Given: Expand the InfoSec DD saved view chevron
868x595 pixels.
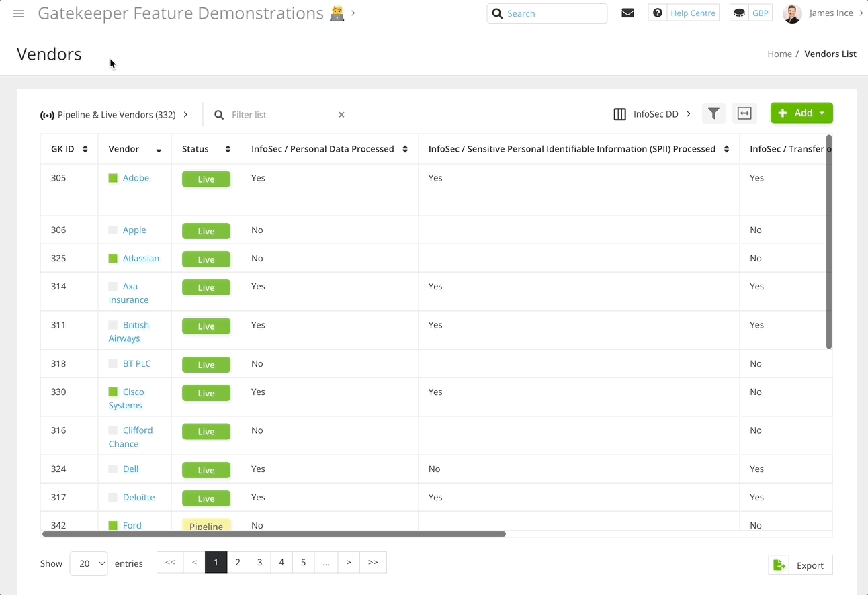Looking at the screenshot, I should pos(688,113).
